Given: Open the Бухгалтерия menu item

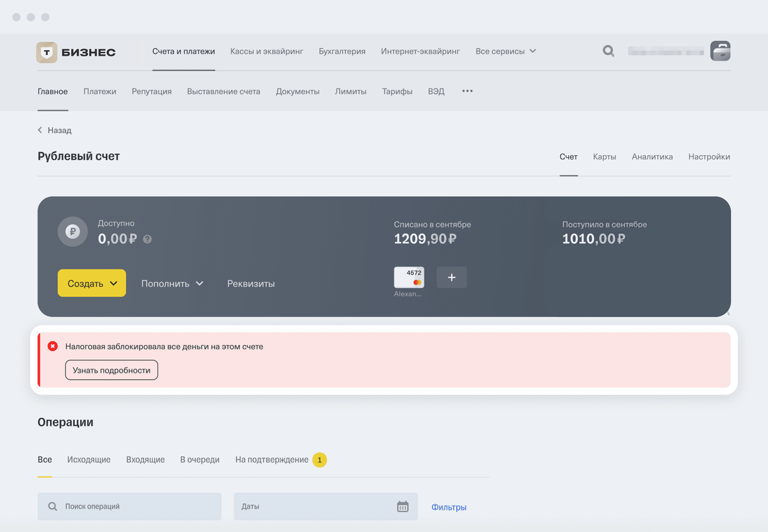Looking at the screenshot, I should click(x=342, y=51).
